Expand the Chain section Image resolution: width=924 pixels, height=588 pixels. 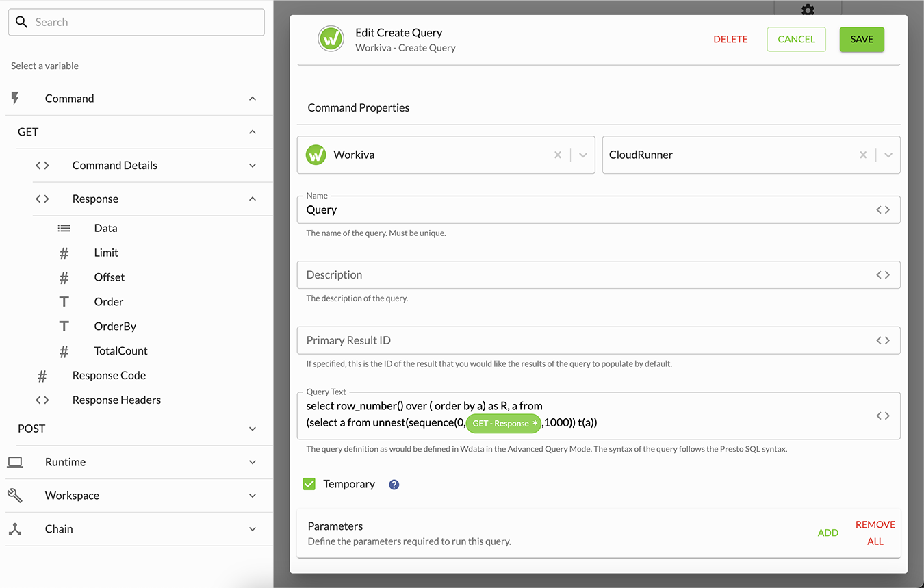[253, 529]
